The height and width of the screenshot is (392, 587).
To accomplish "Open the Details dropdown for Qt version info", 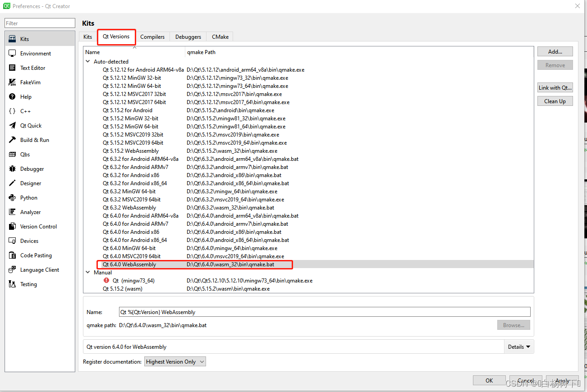I will point(518,346).
